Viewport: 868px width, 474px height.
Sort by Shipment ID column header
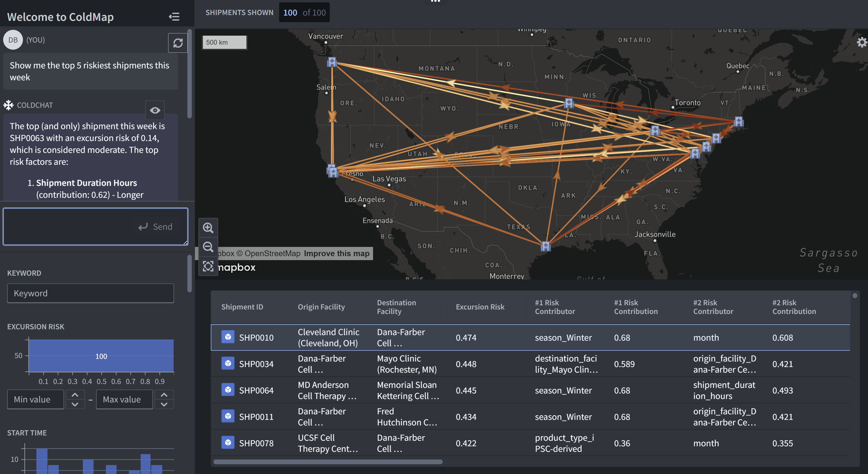pyautogui.click(x=242, y=307)
